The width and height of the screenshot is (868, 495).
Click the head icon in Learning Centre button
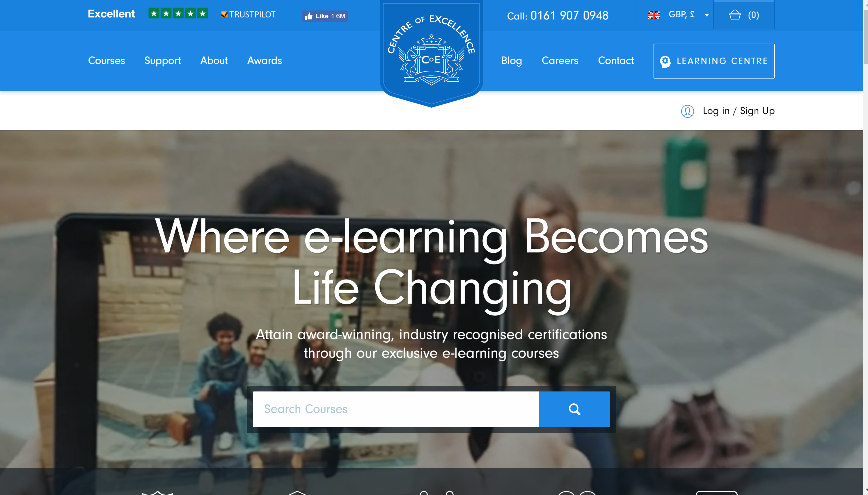pos(665,62)
